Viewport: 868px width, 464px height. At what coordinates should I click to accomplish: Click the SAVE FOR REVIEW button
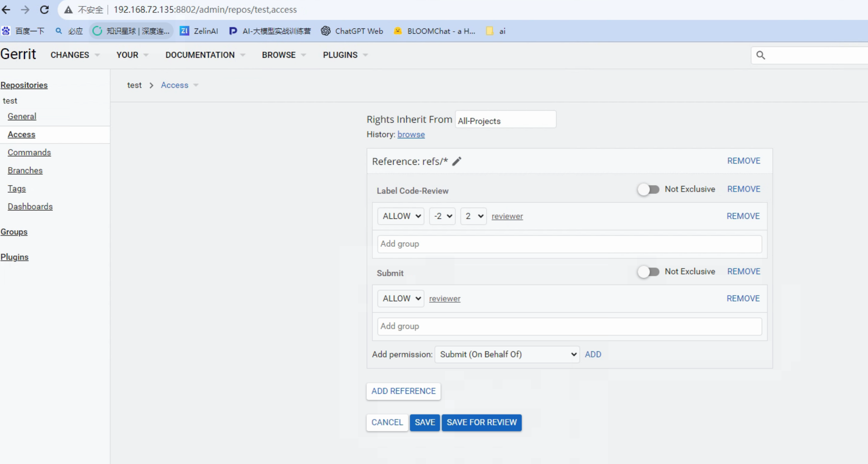tap(481, 422)
